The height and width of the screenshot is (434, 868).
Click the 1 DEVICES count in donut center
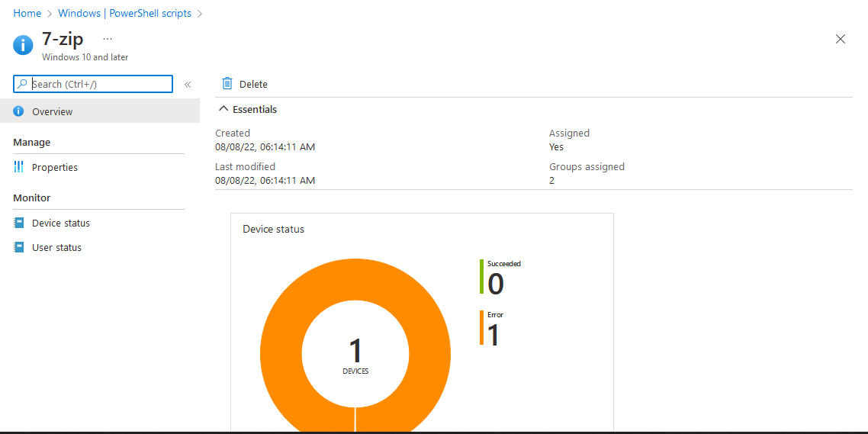point(355,355)
